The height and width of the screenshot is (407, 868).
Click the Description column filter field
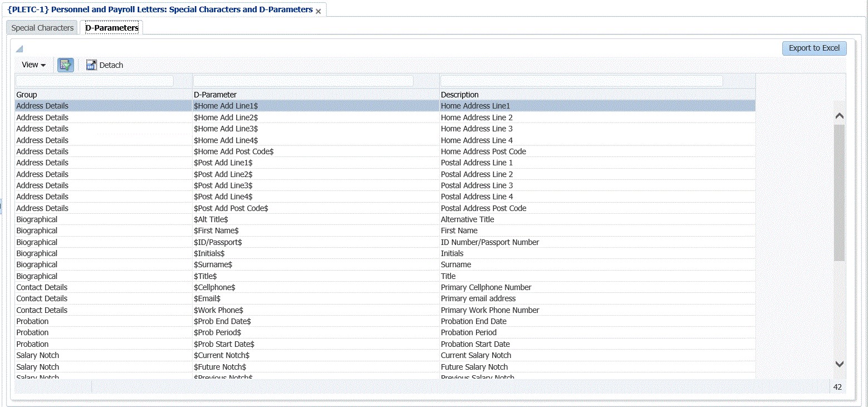[x=581, y=81]
